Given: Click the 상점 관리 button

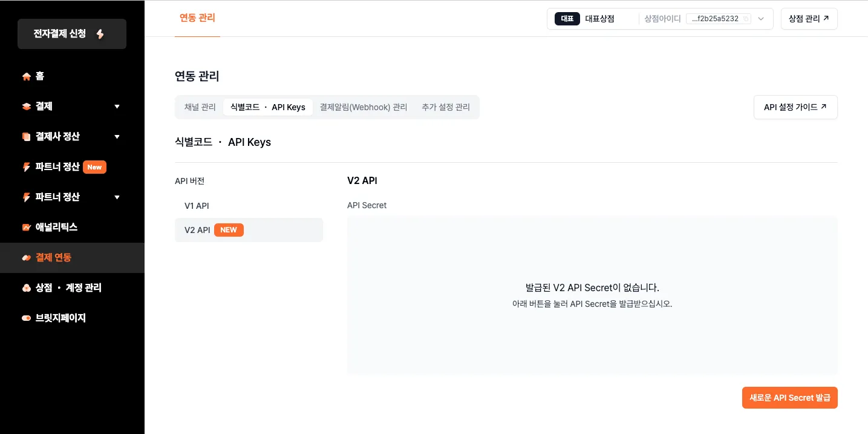Looking at the screenshot, I should click(809, 19).
